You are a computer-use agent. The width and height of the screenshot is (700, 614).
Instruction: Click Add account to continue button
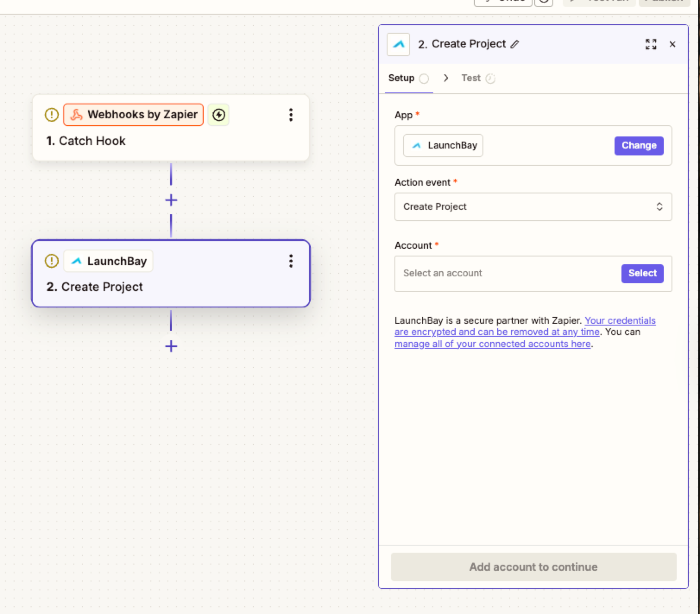533,567
